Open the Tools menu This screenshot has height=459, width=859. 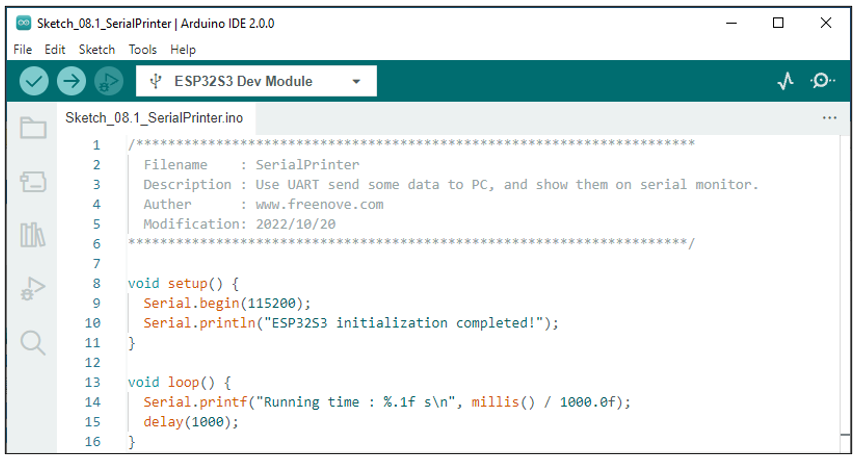coord(142,49)
